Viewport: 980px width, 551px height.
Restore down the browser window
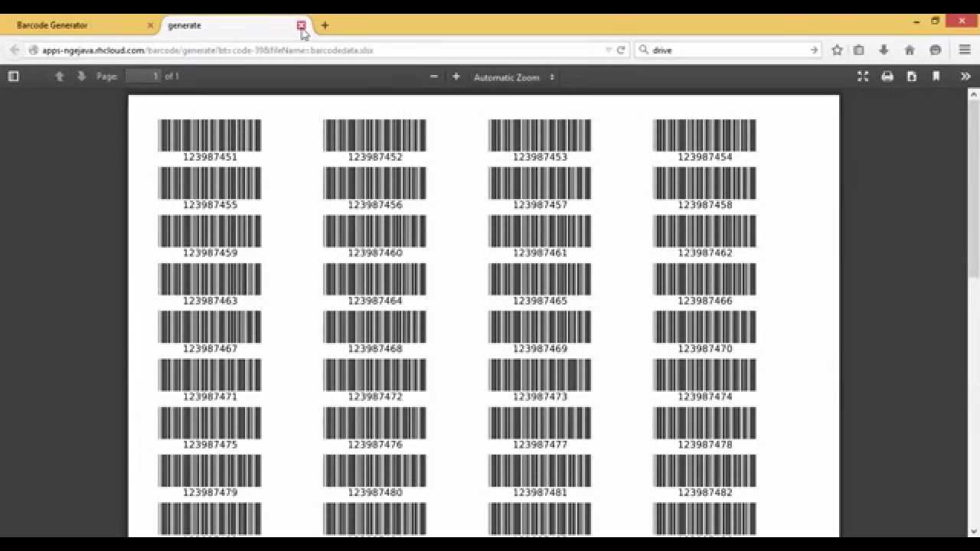935,21
